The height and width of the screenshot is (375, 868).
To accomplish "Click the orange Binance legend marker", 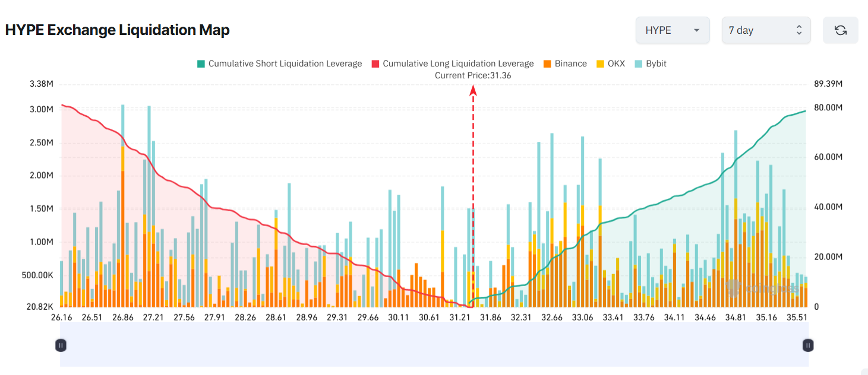I will 547,63.
